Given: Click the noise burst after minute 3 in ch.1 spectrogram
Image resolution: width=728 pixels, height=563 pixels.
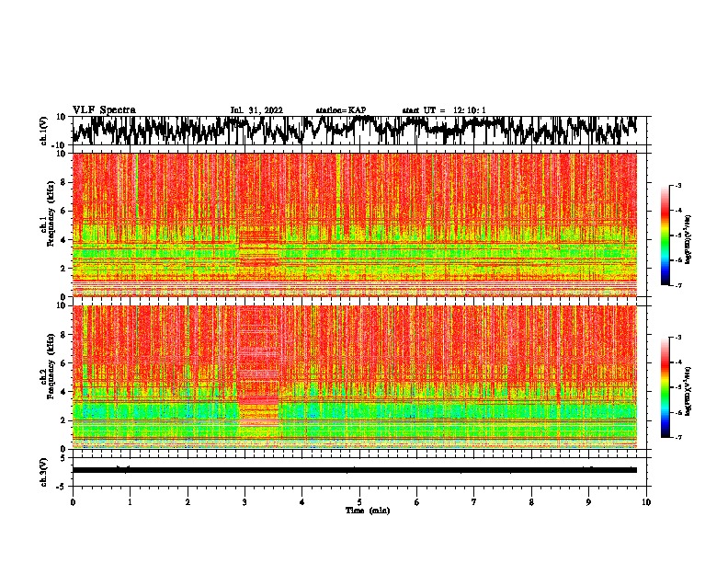Looking at the screenshot, I should click(x=259, y=247).
